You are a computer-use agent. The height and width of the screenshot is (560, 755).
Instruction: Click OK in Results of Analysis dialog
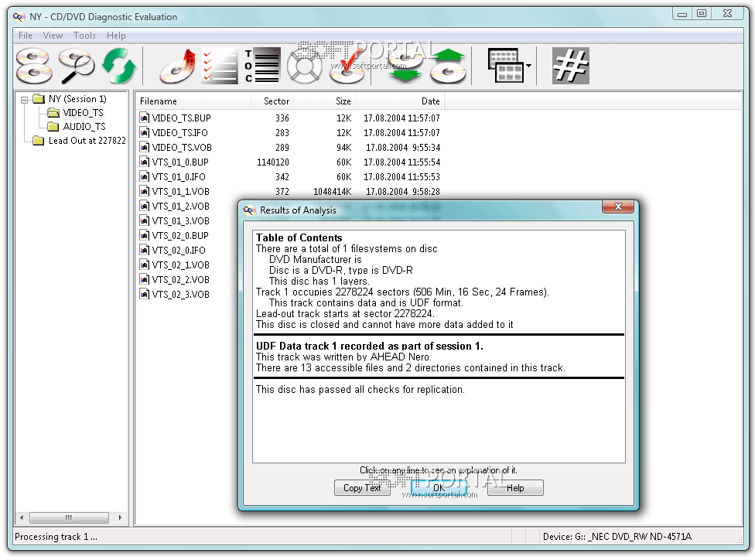click(x=439, y=488)
